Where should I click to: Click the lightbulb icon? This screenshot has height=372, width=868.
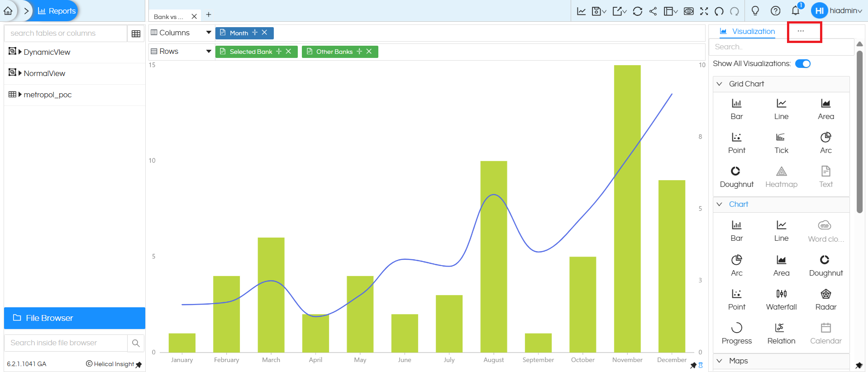point(755,11)
